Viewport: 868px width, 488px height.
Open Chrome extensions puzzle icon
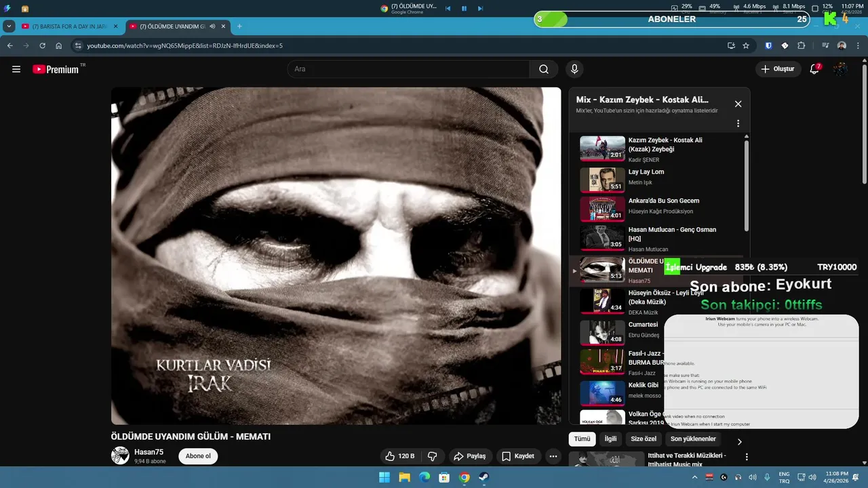coord(801,45)
